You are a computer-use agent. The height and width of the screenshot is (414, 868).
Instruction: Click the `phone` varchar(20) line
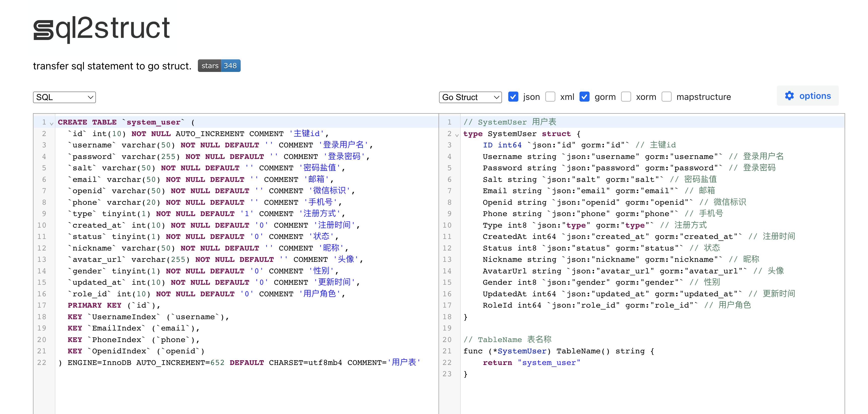point(205,202)
